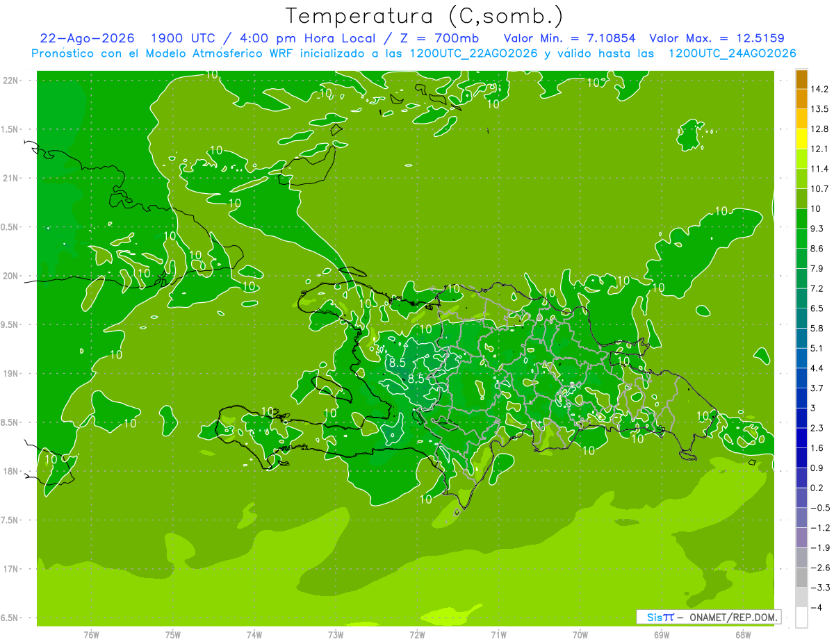This screenshot has width=834, height=644.
Task: Click the "73W" longitude axis label
Action: 336,635
